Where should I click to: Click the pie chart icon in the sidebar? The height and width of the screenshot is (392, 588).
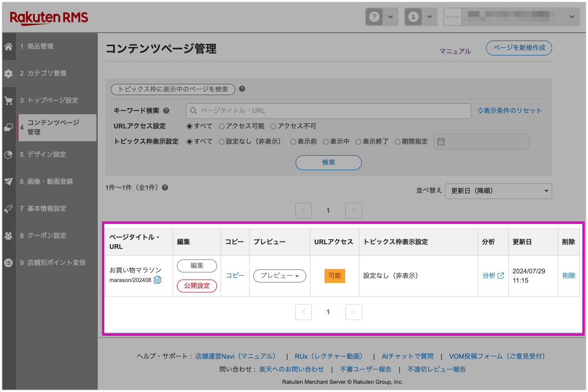[8, 155]
